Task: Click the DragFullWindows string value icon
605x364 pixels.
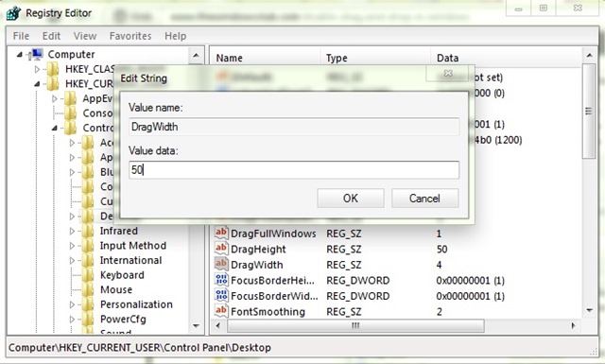Action: click(x=221, y=233)
